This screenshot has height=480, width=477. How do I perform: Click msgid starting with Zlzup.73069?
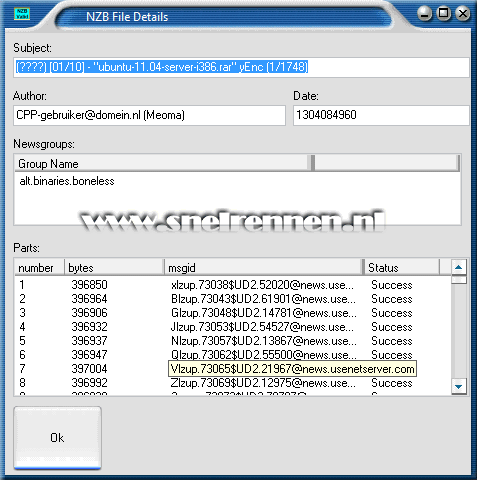point(263,383)
